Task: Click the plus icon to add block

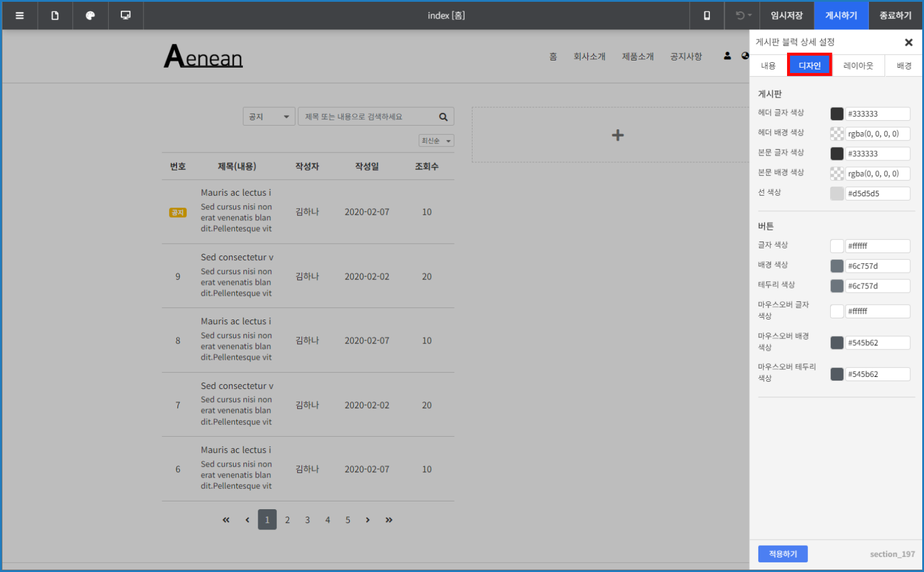Action: pyautogui.click(x=618, y=135)
